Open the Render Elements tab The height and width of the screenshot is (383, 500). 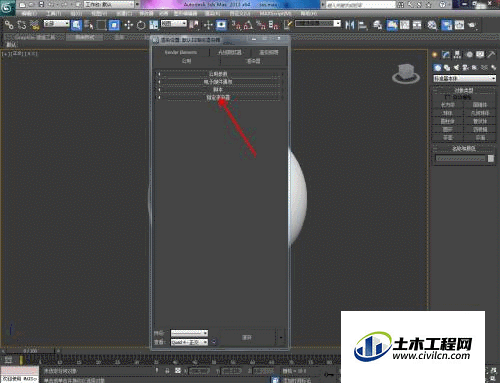tap(181, 52)
